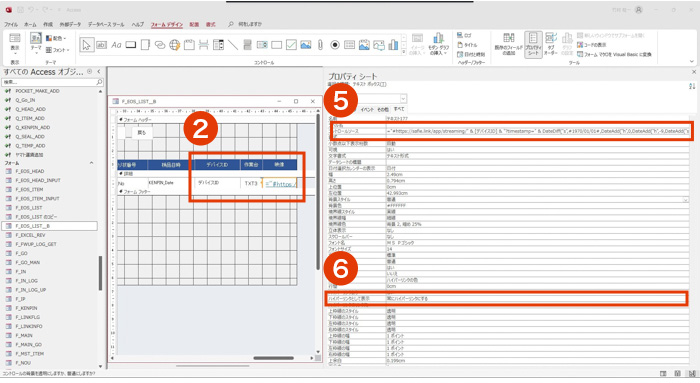
Task: Select the すべて tab in property sheet
Action: (399, 109)
